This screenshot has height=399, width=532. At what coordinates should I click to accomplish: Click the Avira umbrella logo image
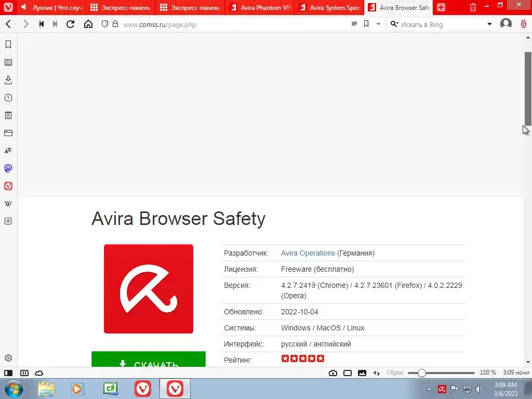coord(149,289)
